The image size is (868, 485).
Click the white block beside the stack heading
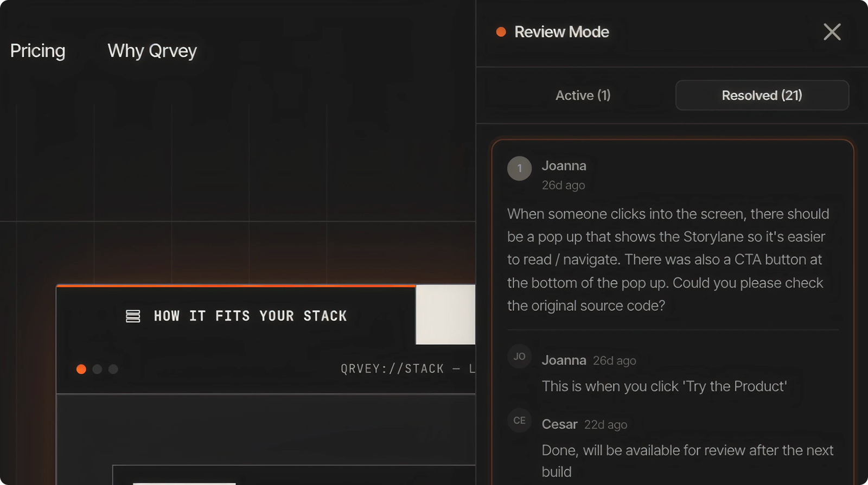445,315
